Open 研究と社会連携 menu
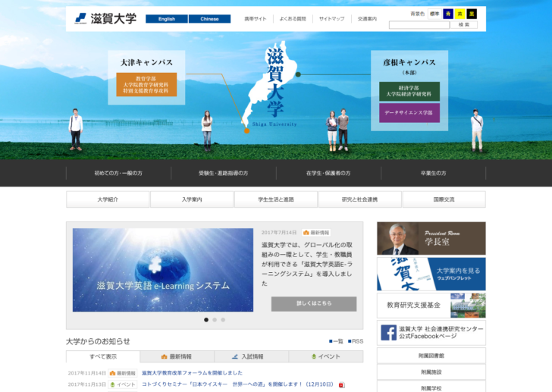Image resolution: width=552 pixels, height=392 pixels. coord(359,199)
